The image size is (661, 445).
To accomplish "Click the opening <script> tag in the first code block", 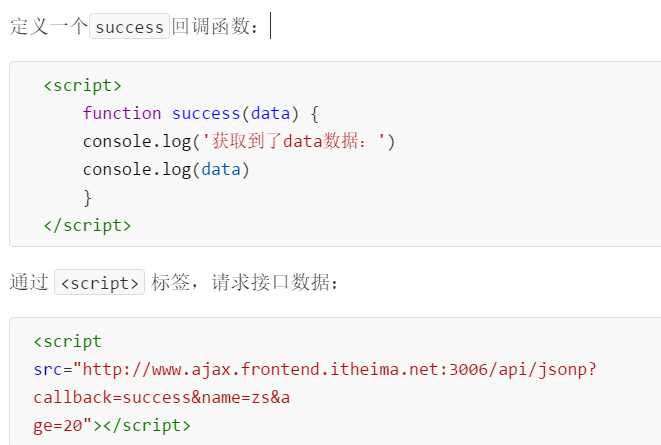I will tap(83, 85).
